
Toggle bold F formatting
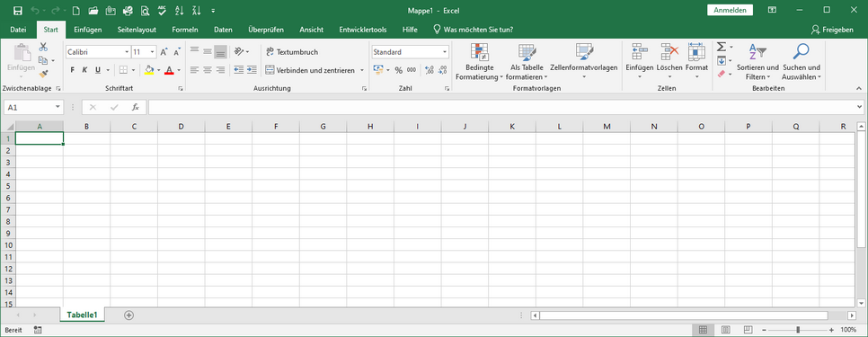tap(72, 70)
